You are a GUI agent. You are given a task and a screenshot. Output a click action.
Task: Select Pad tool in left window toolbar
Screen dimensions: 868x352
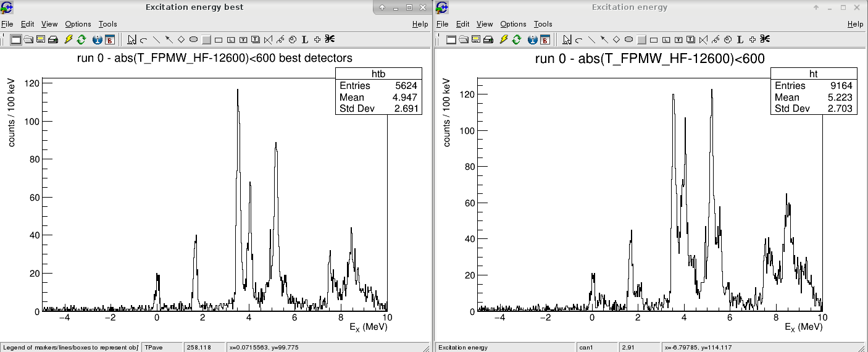click(206, 40)
